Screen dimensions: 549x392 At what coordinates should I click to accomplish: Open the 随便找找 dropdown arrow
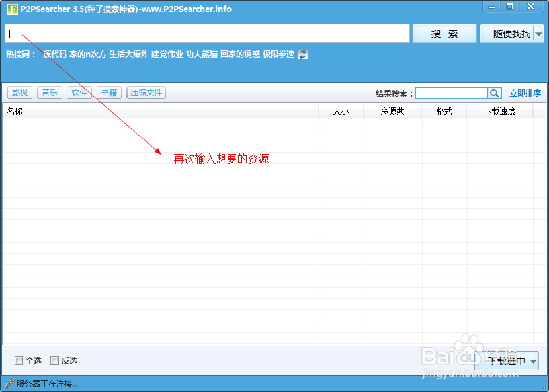pos(539,34)
